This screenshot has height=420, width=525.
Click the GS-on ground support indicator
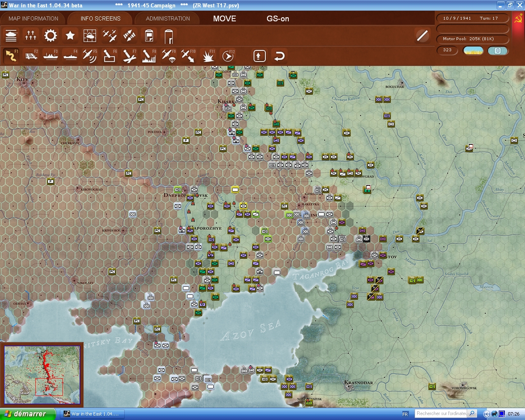point(278,18)
